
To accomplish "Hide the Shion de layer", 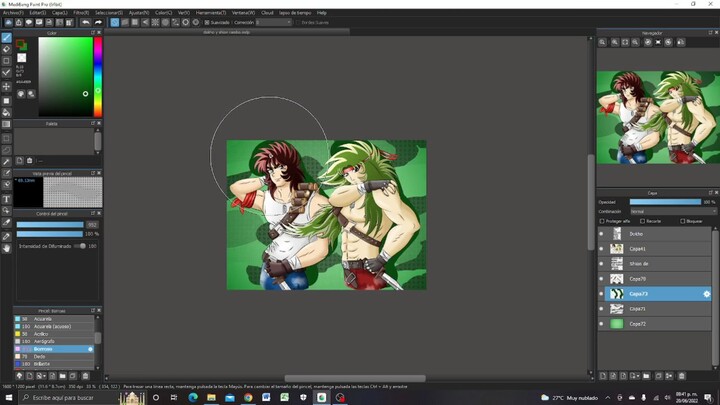I will coord(601,264).
